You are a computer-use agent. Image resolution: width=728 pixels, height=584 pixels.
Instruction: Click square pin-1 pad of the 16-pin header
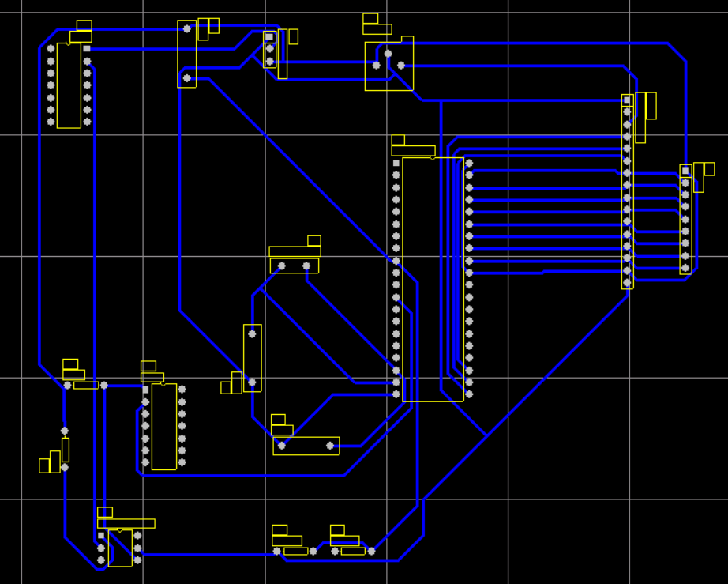click(627, 100)
